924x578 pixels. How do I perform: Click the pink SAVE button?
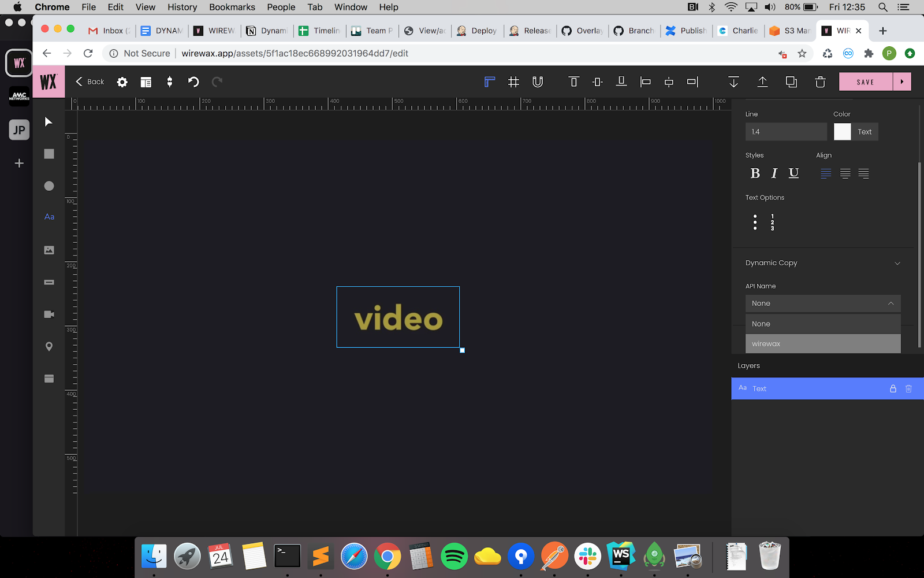[865, 82]
